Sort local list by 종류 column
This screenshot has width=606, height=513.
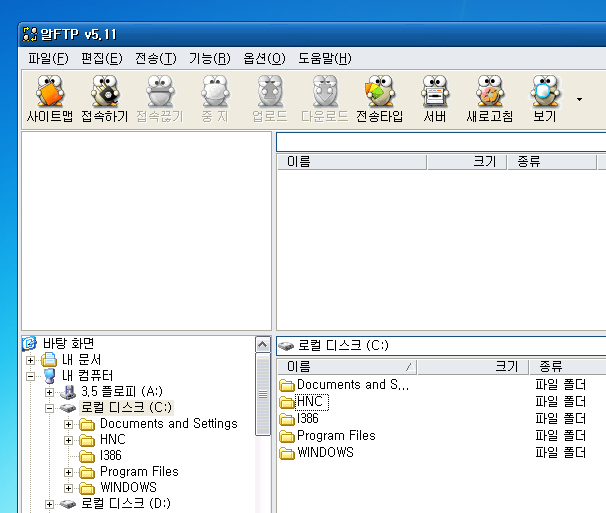[x=567, y=366]
